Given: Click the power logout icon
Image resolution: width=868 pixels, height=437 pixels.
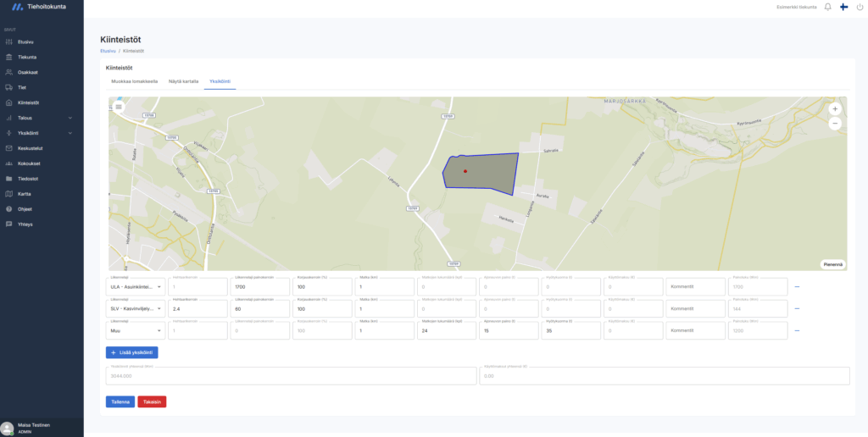Looking at the screenshot, I should tap(860, 7).
